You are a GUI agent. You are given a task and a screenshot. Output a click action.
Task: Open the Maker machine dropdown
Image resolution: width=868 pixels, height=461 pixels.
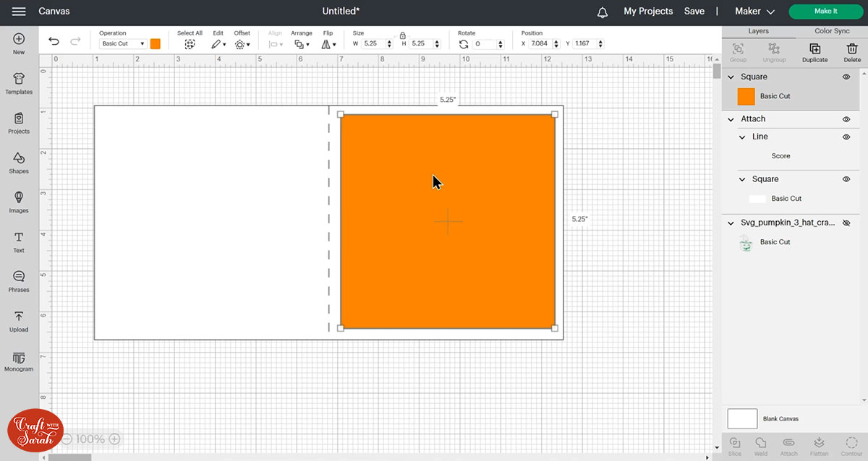coord(754,12)
